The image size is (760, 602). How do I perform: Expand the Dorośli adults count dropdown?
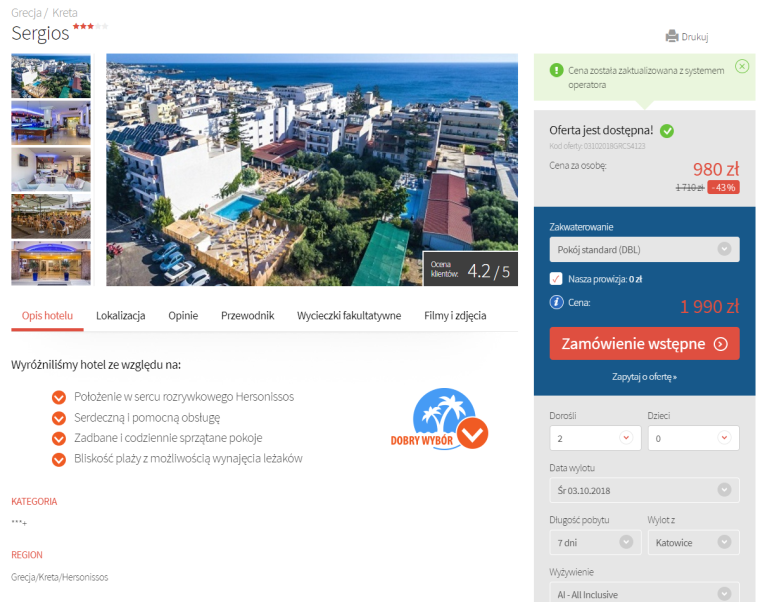pyautogui.click(x=595, y=438)
